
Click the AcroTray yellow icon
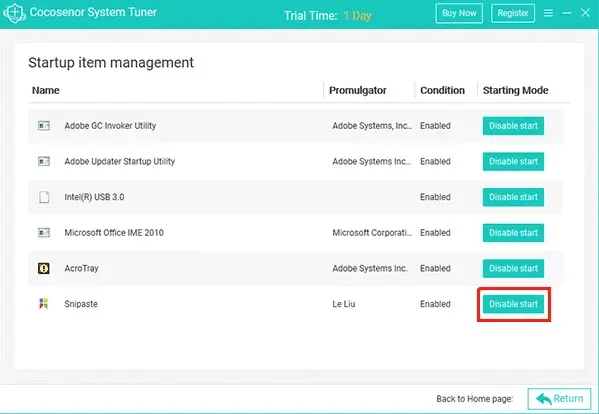(x=44, y=268)
